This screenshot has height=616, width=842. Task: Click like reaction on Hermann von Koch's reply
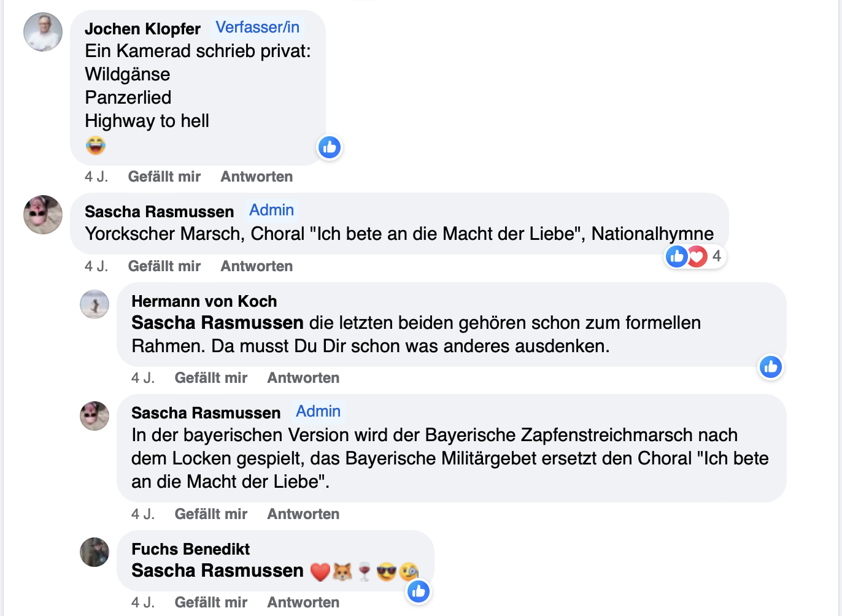(771, 367)
